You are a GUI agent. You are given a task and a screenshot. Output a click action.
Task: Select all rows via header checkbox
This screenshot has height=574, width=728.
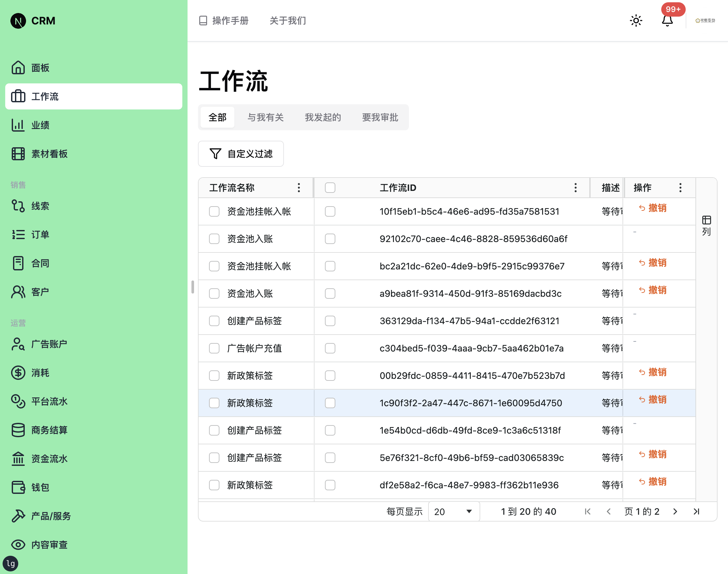330,188
